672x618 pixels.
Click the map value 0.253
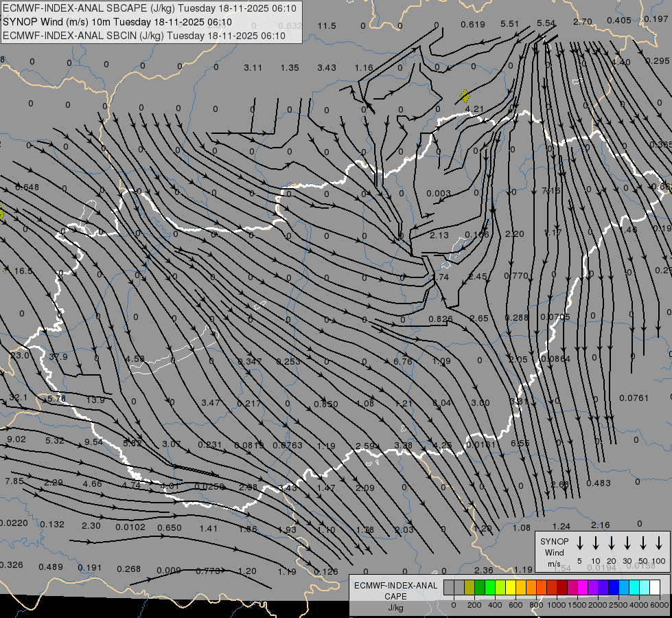[x=288, y=362]
